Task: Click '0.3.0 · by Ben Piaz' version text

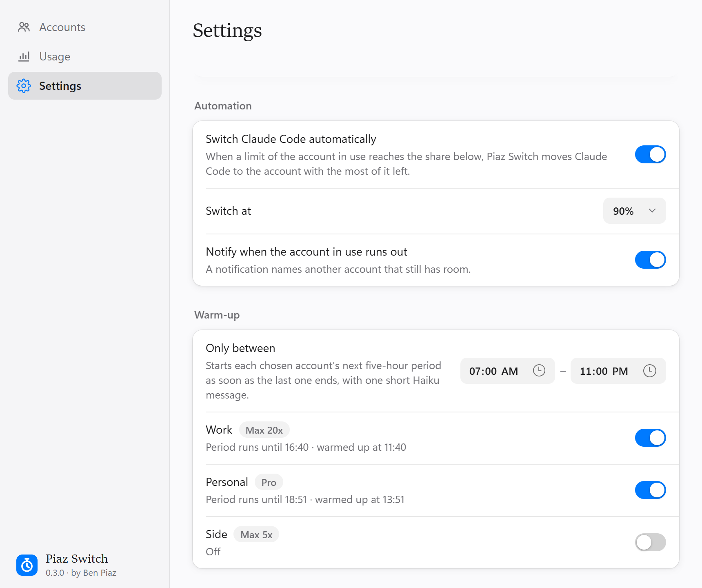Action: coord(81,572)
